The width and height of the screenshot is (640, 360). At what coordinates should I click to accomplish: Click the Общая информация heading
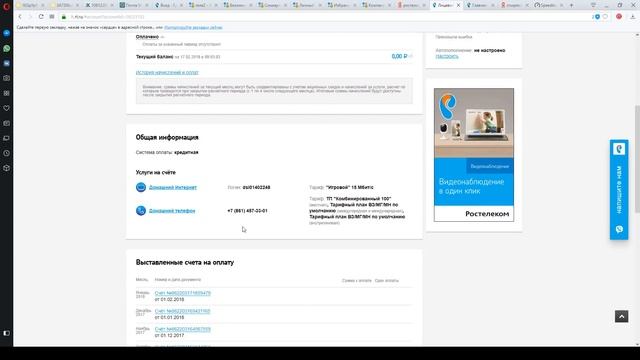point(167,138)
